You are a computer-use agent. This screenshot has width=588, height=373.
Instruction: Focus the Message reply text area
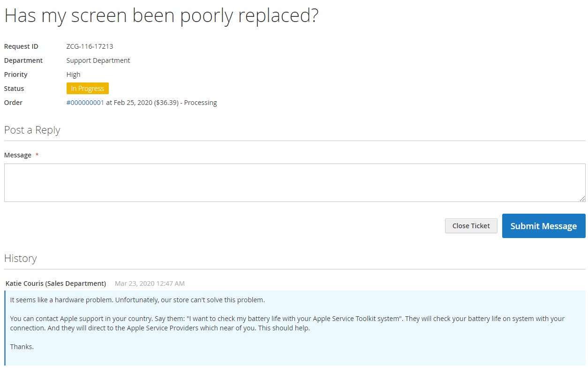coord(294,183)
